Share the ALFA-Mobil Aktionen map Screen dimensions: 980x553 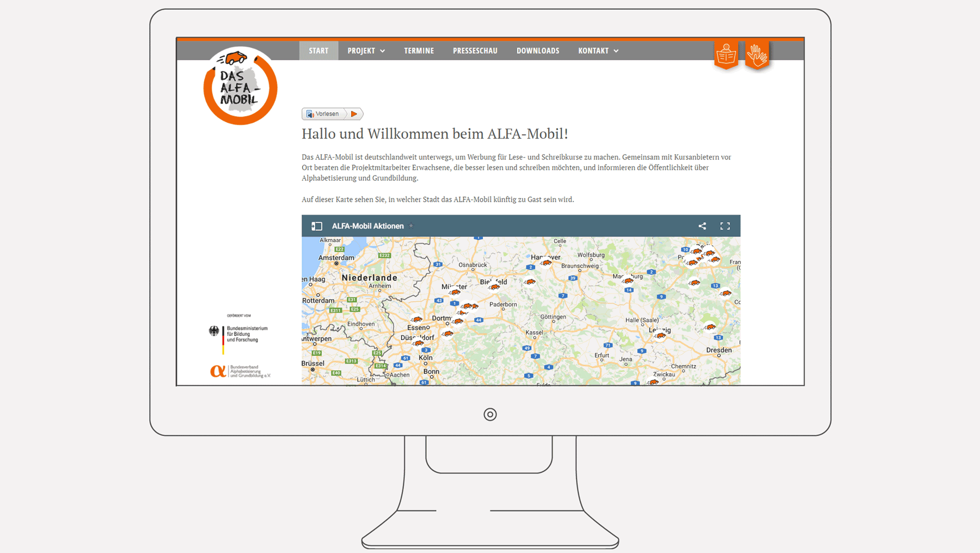(x=702, y=226)
